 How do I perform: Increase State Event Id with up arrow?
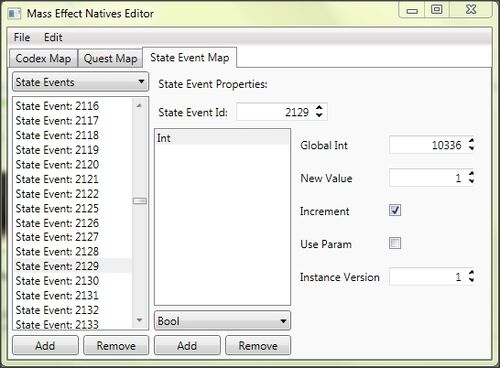(319, 108)
